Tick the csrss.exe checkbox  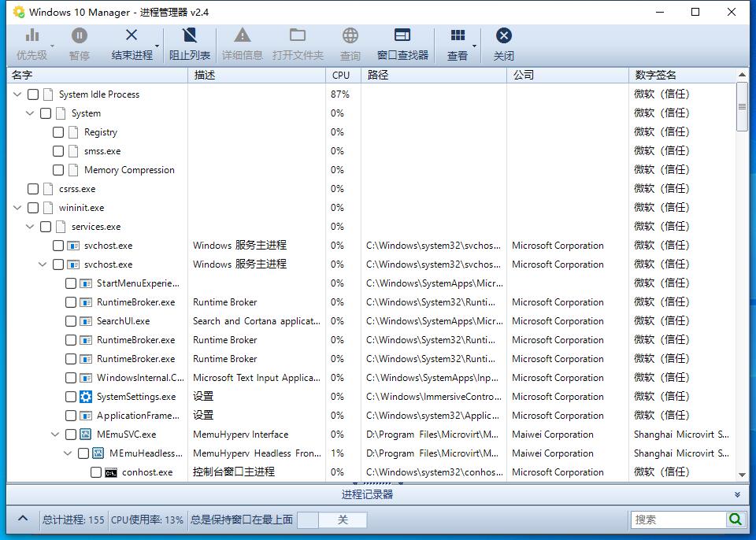[x=33, y=189]
